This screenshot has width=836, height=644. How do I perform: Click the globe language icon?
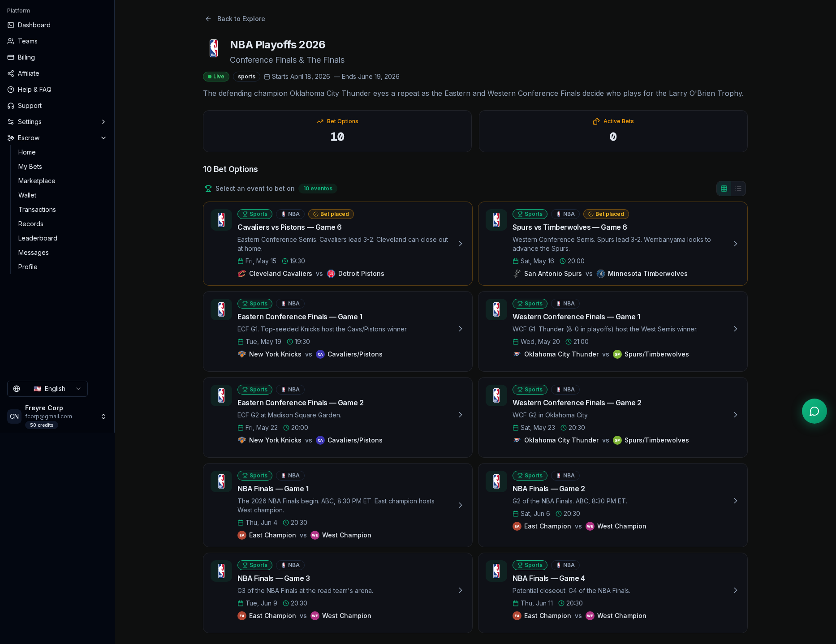pos(17,389)
